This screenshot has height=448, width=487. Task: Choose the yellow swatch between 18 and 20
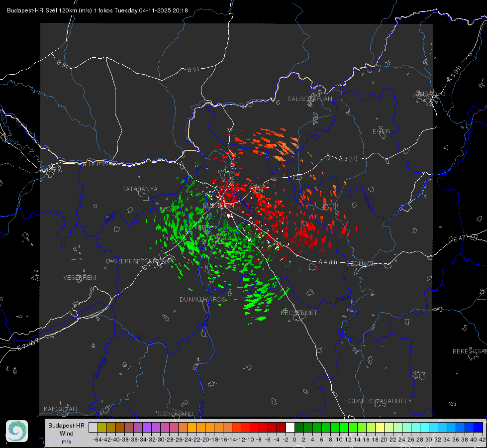coord(380,427)
